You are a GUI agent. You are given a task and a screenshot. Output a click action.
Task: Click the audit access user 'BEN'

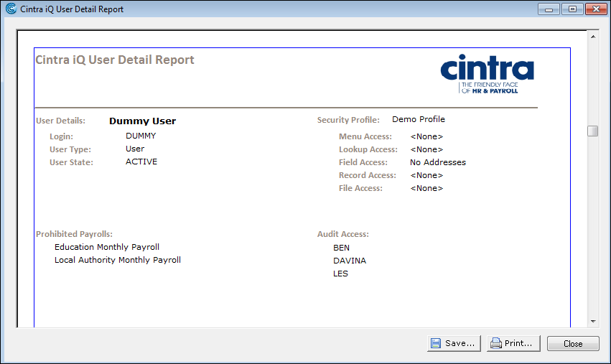341,248
